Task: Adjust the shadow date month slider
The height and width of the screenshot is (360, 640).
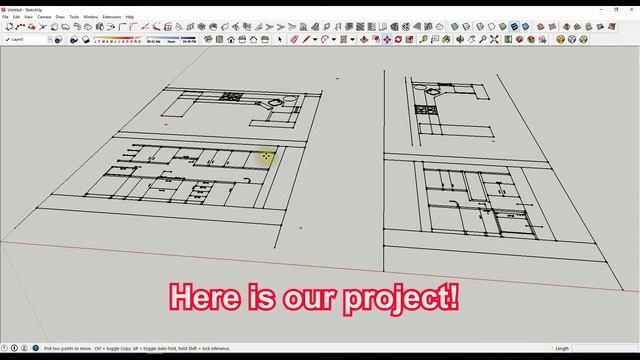Action: (x=118, y=40)
